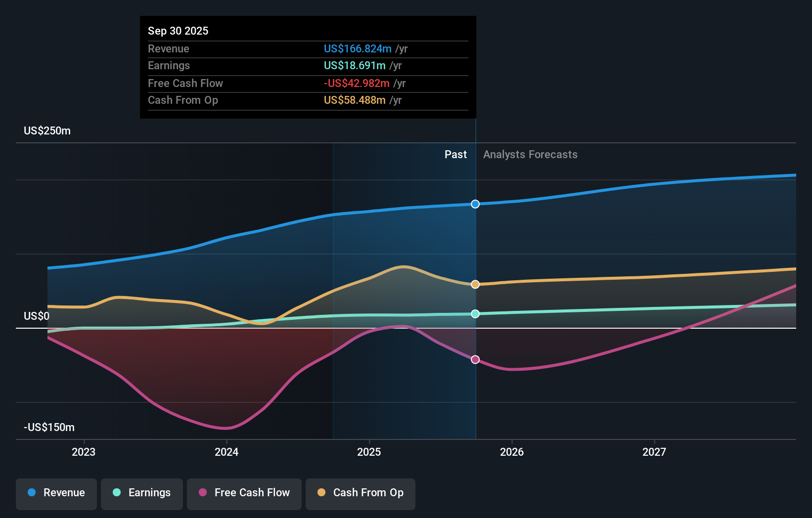Screen dimensions: 812x518
Task: Click the Cash From Op legend button
Action: pos(360,493)
